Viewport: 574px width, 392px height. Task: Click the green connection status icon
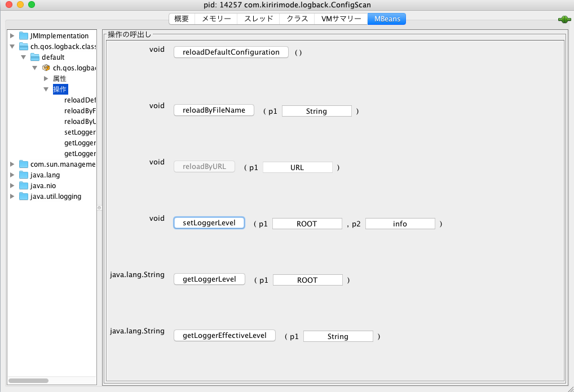564,19
